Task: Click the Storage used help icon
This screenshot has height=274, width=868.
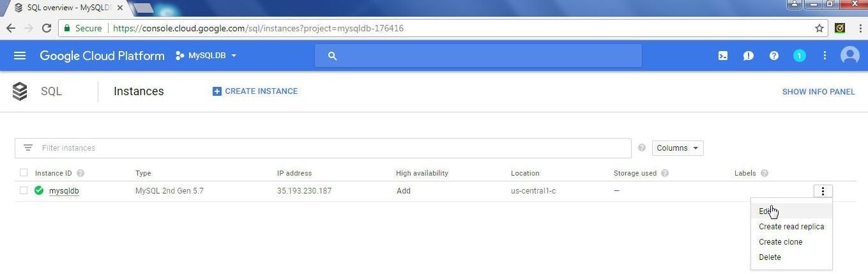Action: point(665,173)
